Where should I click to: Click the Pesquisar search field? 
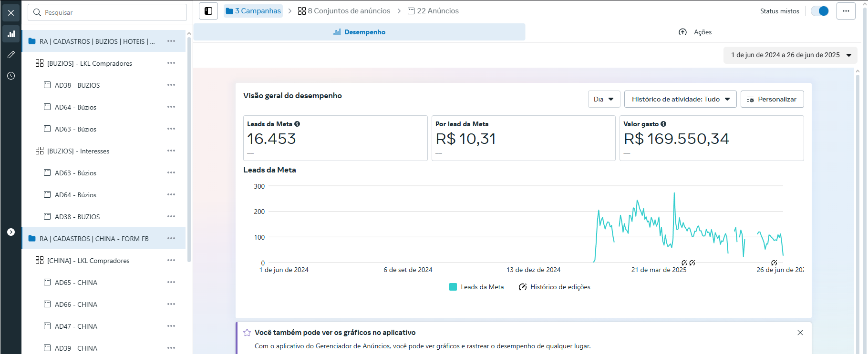coord(107,12)
